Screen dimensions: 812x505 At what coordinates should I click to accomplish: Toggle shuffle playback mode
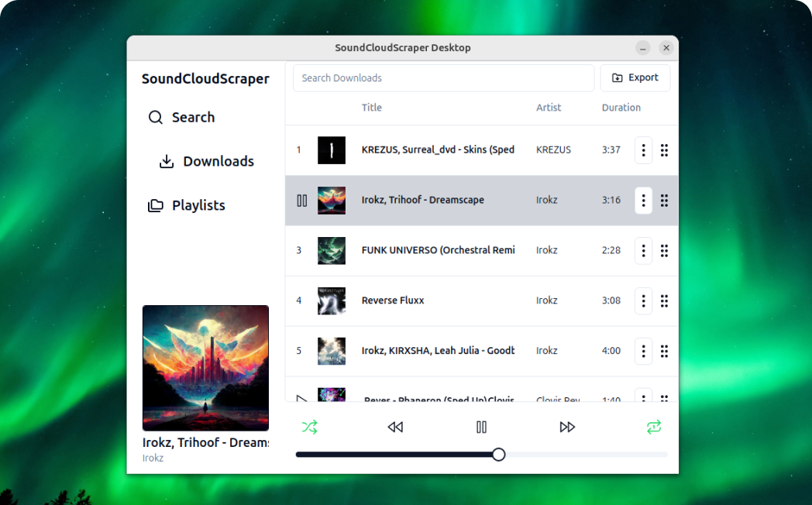coord(309,427)
